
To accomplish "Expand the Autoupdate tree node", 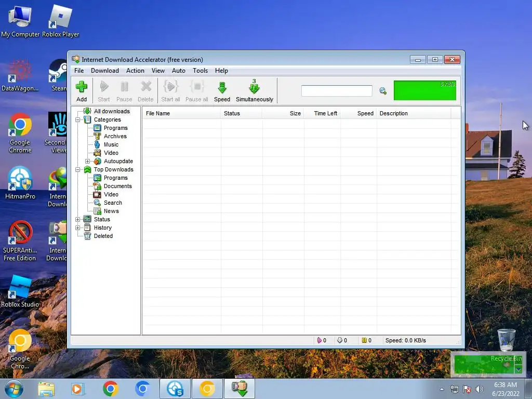I will click(87, 161).
